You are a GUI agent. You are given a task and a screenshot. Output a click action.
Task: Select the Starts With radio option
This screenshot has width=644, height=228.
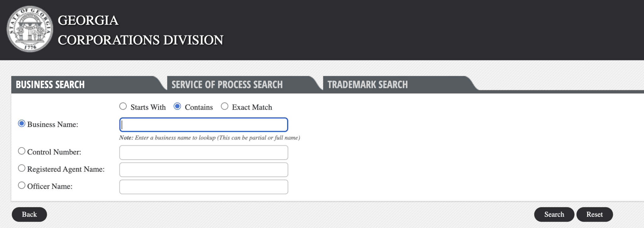pyautogui.click(x=123, y=106)
